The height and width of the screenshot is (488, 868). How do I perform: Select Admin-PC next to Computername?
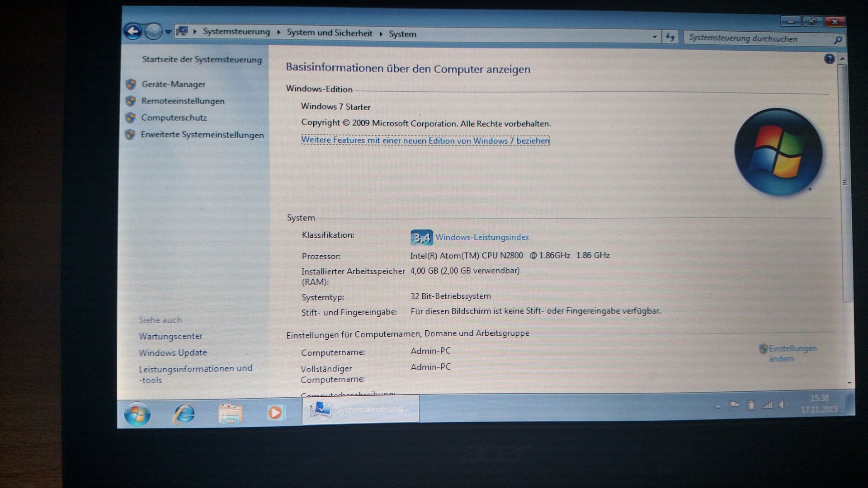click(431, 351)
